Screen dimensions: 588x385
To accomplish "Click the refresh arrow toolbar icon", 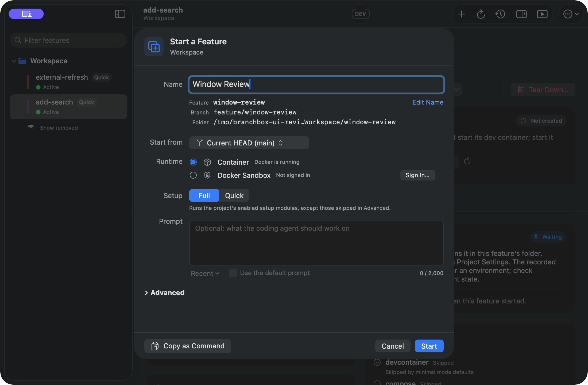I will coord(481,14).
